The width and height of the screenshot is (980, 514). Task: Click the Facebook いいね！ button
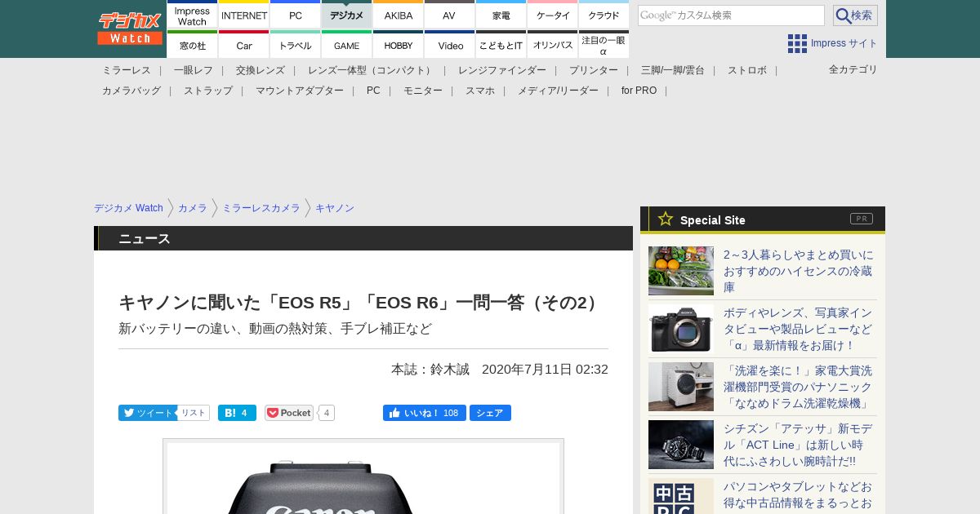pos(424,413)
